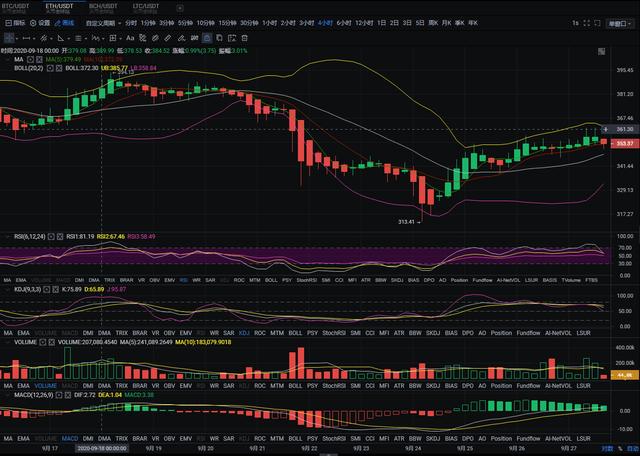The image size is (640, 456).
Task: Open the 指标 indicators button
Action: coord(15,23)
